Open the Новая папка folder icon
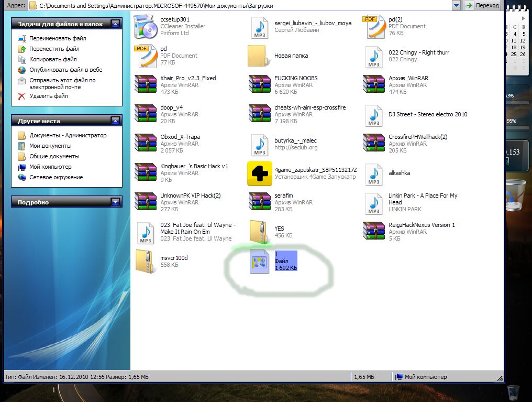The width and height of the screenshot is (532, 402). (260, 56)
